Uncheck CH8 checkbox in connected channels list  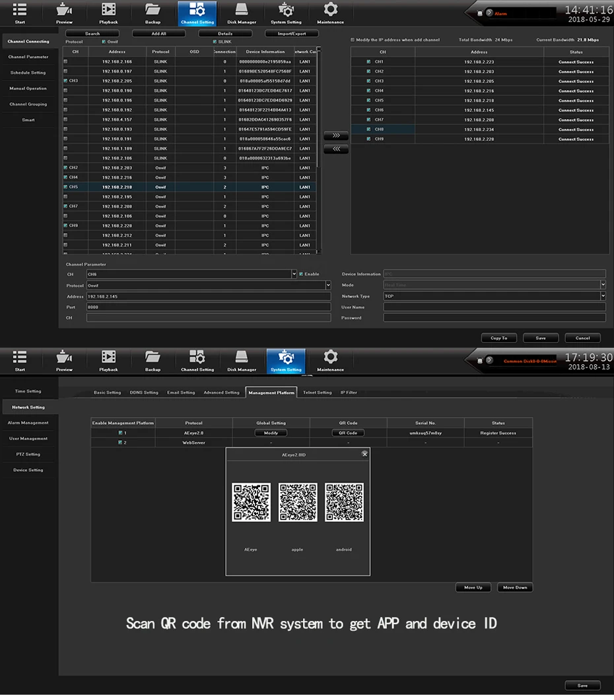click(x=368, y=129)
